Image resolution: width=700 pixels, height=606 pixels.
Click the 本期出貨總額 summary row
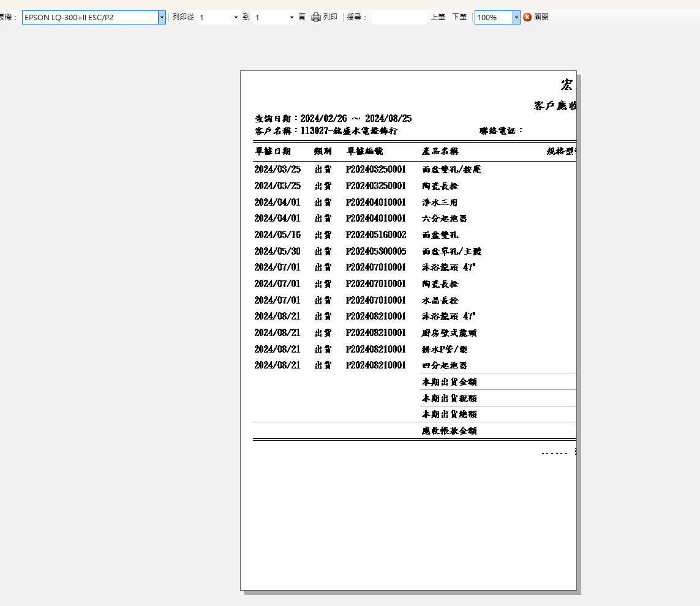pos(499,414)
